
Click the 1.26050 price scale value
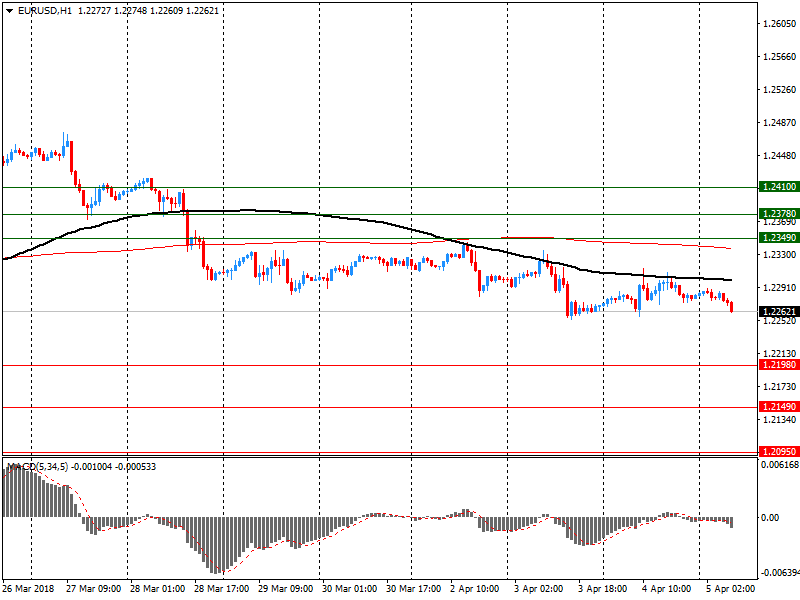click(780, 23)
